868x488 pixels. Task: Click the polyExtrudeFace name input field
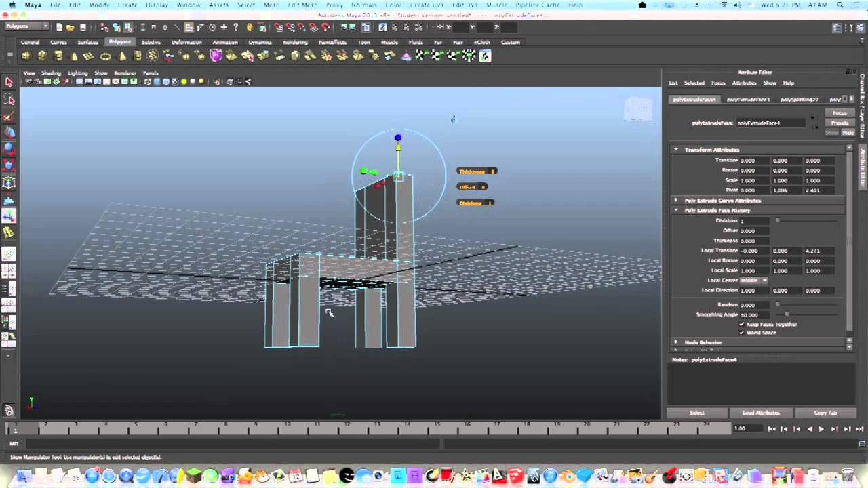coord(770,123)
